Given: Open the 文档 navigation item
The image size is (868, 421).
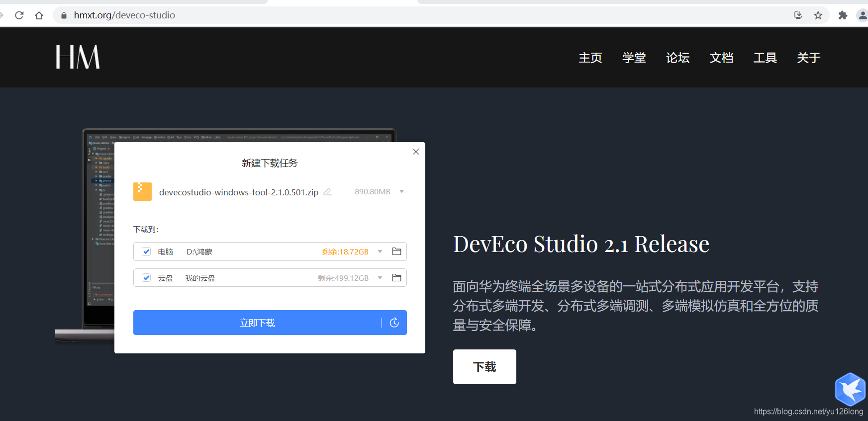Looking at the screenshot, I should click(721, 58).
